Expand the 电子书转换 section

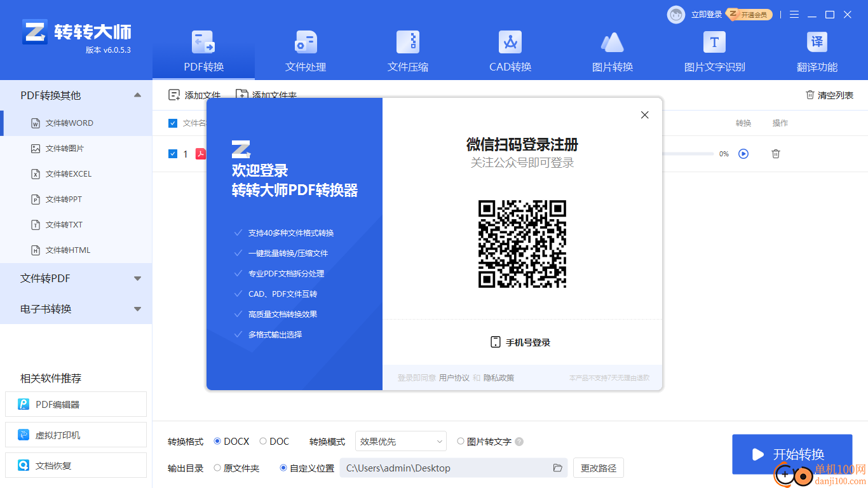pos(76,309)
